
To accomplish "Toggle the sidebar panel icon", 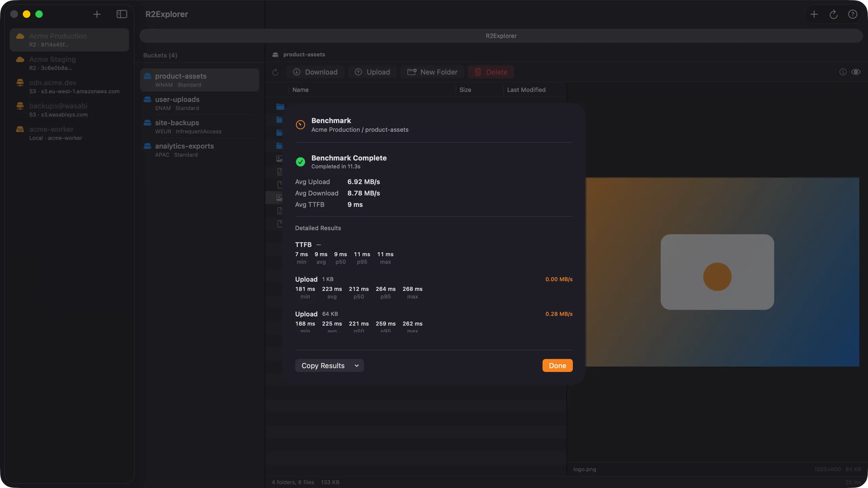I will click(x=122, y=14).
